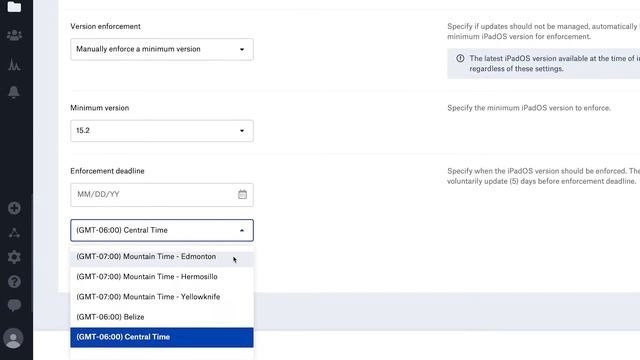Open the user profile avatar icon
640x360 pixels.
13,338
